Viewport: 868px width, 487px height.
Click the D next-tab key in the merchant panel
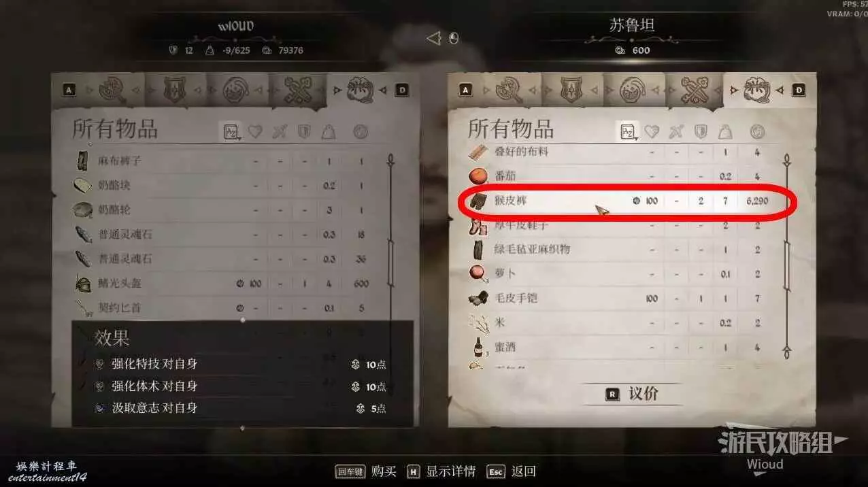[x=799, y=90]
